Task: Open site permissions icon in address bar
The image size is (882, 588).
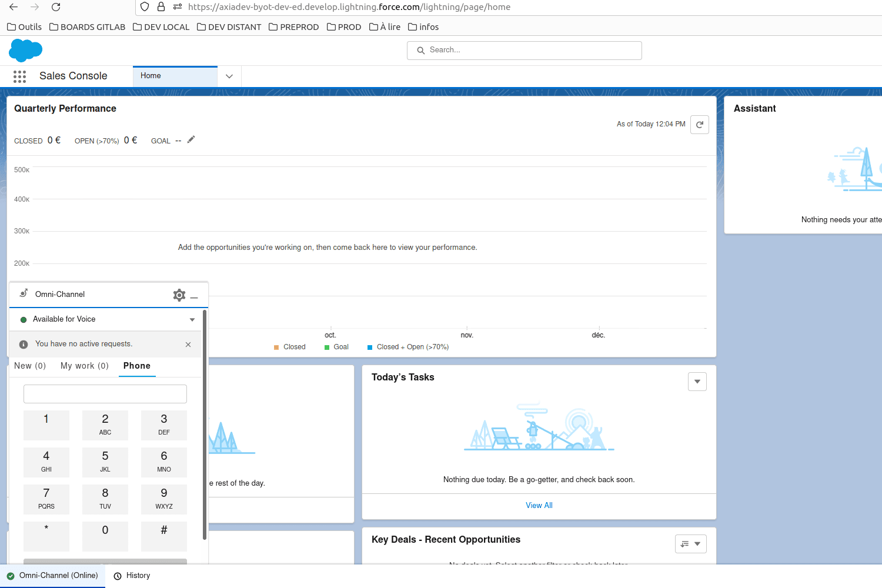Action: [x=178, y=7]
